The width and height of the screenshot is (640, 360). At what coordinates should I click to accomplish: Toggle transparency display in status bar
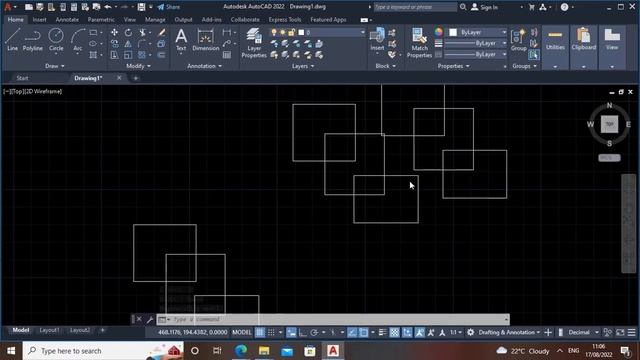(x=394, y=333)
